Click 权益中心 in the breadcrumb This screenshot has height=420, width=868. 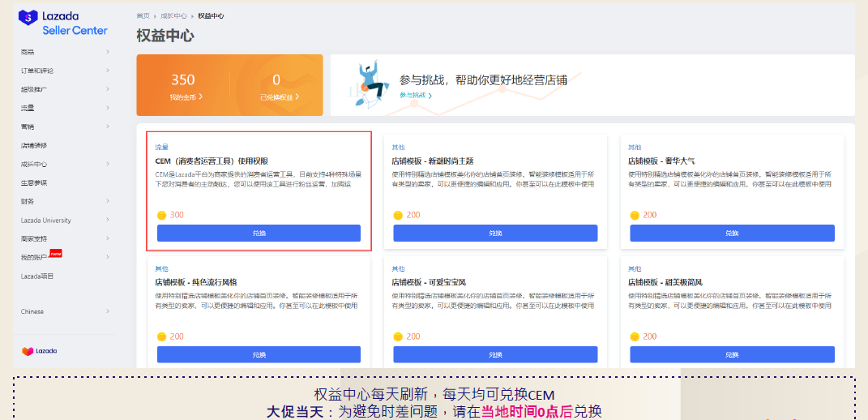tap(211, 15)
